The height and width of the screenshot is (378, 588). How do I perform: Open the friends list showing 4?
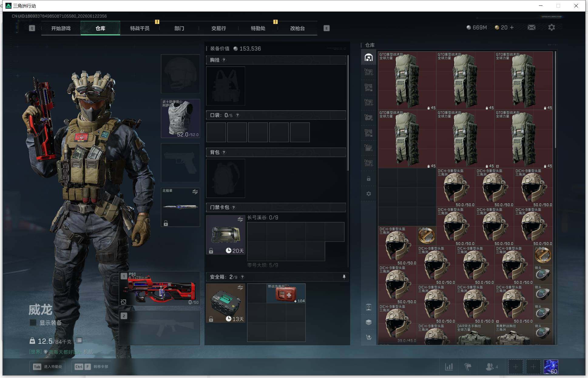click(492, 367)
